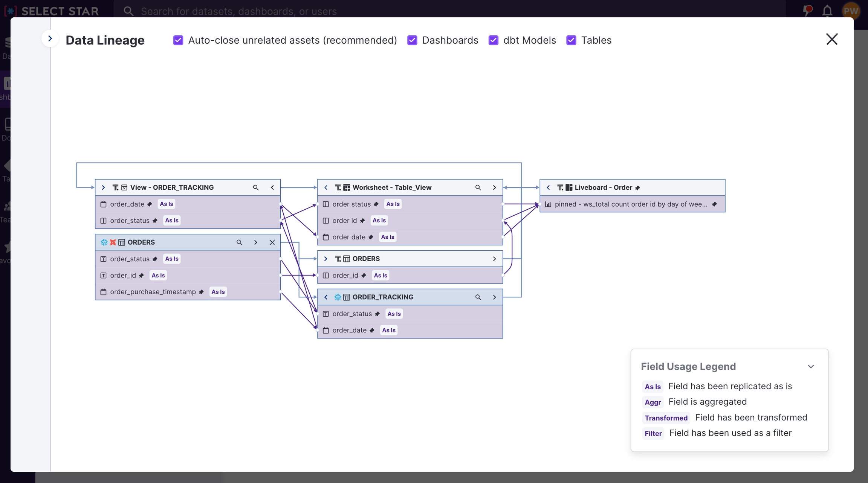Expand upstream of Liveboard - Order node
The image size is (868, 483).
click(548, 187)
